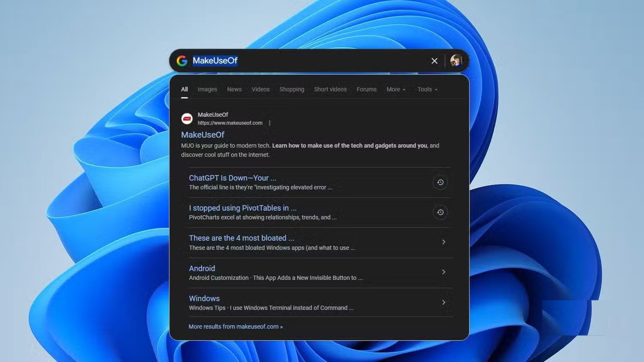Open the MakeUseOf homepage link
Viewport: 644px width, 362px height.
click(x=202, y=135)
